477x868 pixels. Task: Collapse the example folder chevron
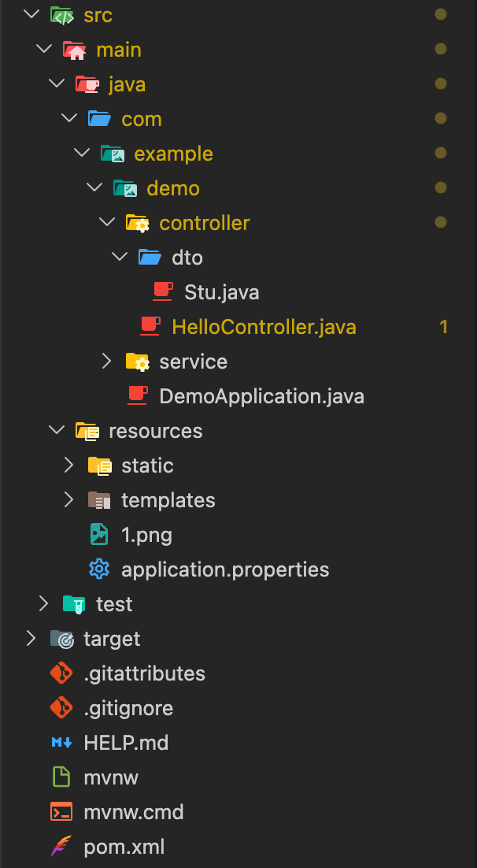[x=81, y=154]
